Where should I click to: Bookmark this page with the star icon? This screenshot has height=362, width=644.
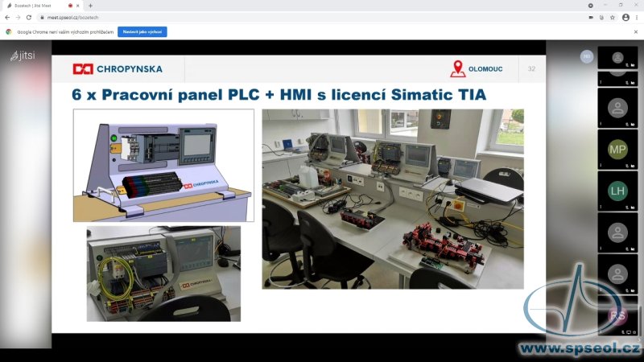[613, 18]
